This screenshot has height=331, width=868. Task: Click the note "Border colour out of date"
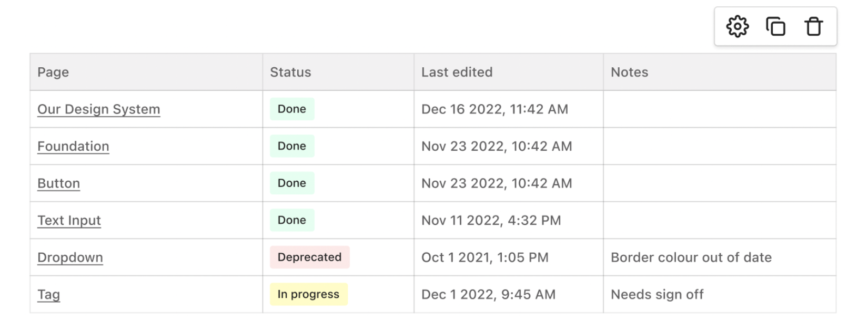691,257
